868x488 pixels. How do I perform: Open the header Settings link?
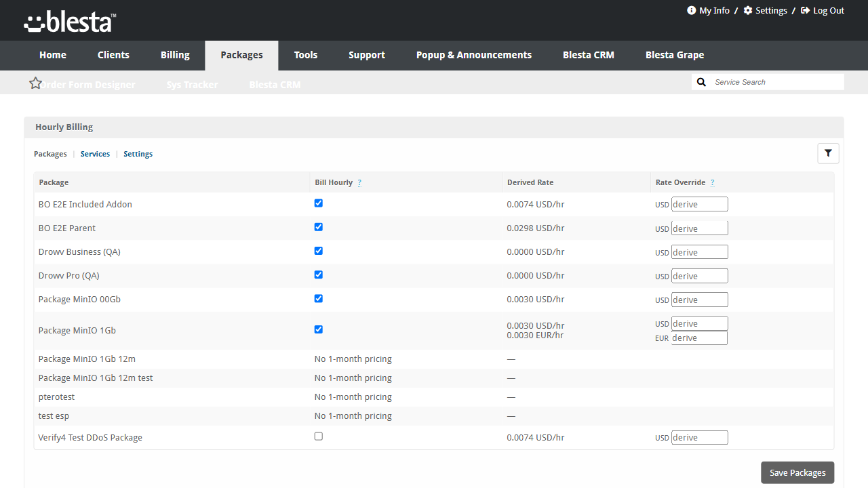771,10
